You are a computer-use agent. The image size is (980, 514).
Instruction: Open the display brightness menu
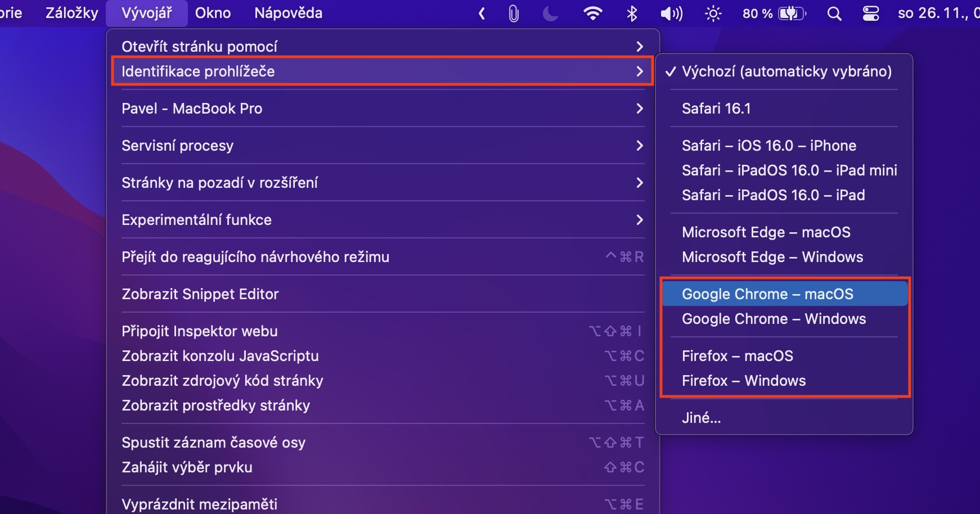tap(713, 13)
